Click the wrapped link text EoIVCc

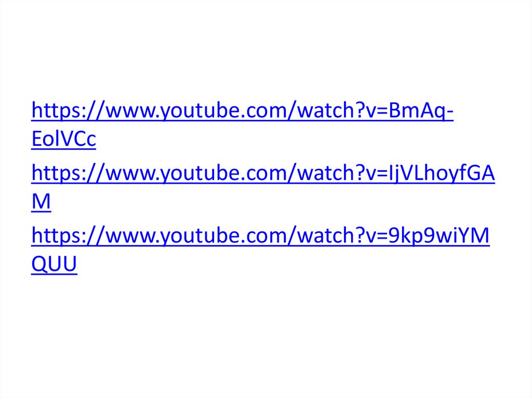click(x=63, y=139)
